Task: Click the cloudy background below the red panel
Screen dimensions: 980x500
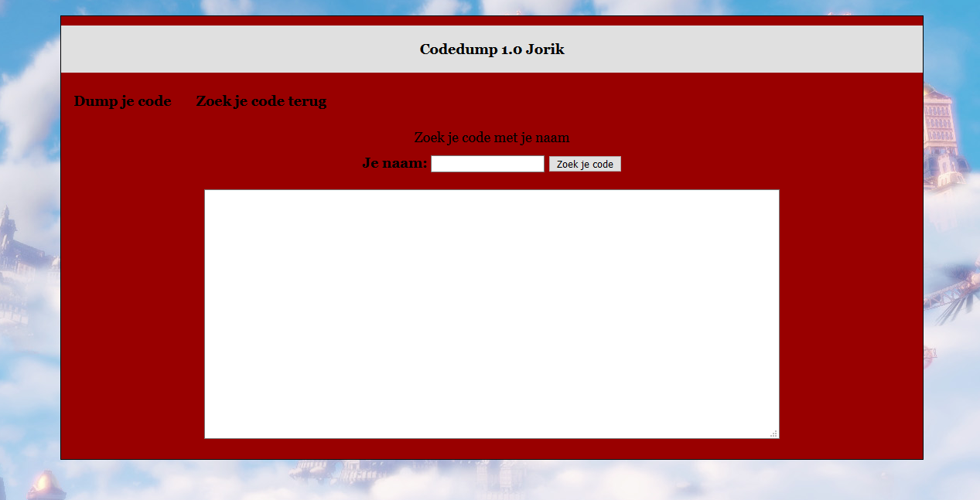Action: pos(491,481)
